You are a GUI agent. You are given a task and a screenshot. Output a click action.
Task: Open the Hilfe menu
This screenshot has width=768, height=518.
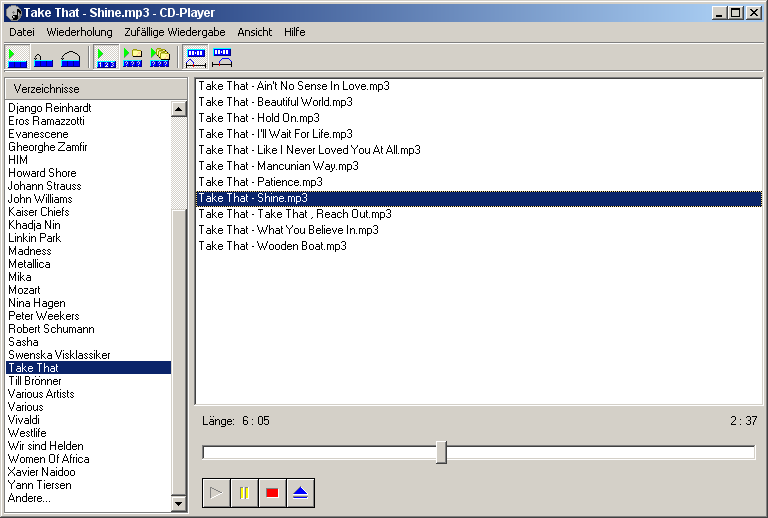(294, 32)
